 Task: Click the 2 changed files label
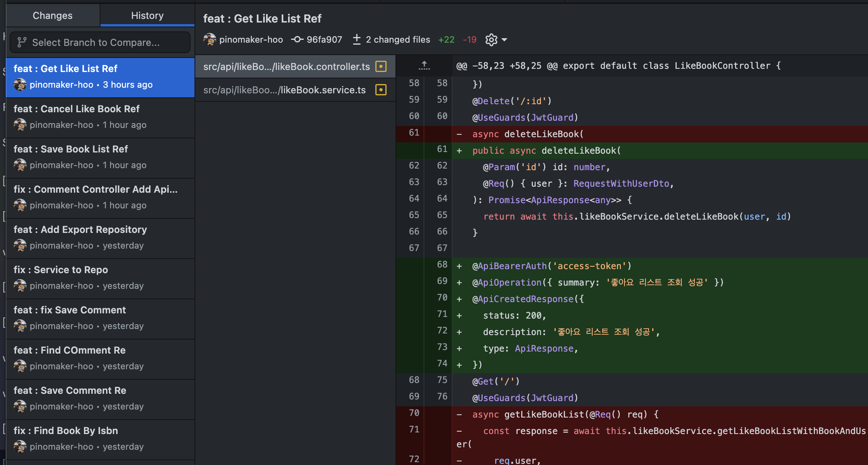(397, 39)
